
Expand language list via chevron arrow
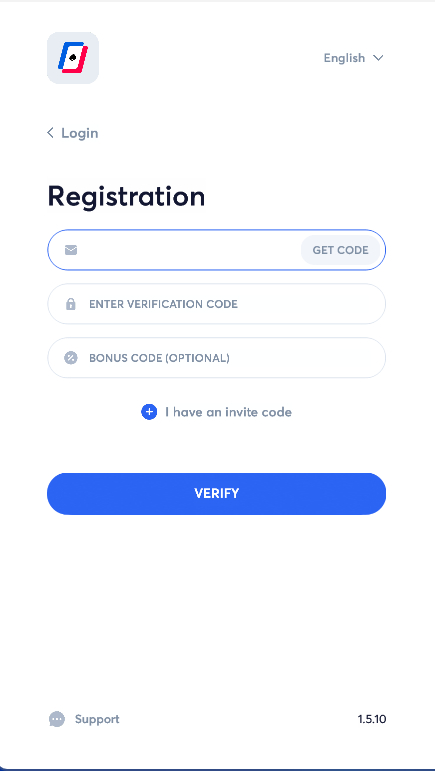(378, 58)
